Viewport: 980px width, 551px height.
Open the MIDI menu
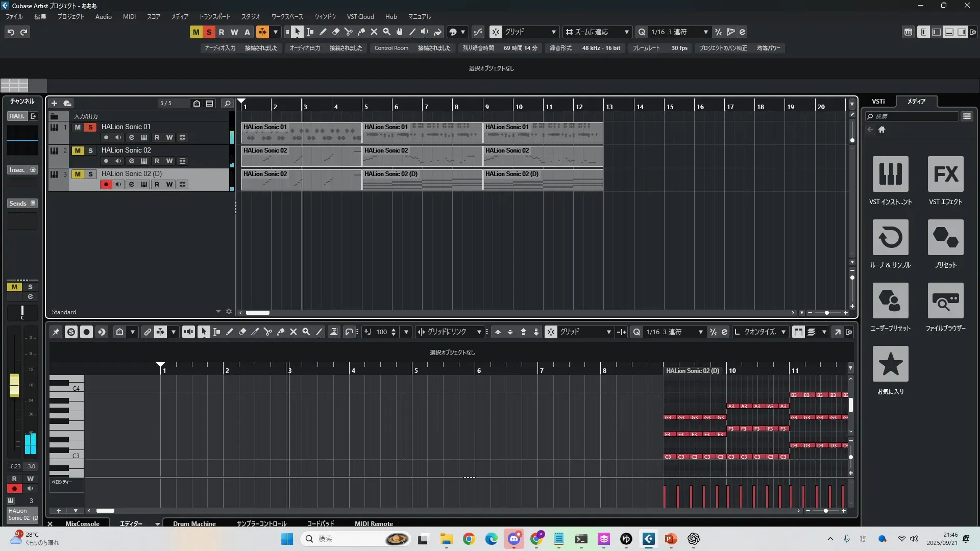[x=129, y=16]
